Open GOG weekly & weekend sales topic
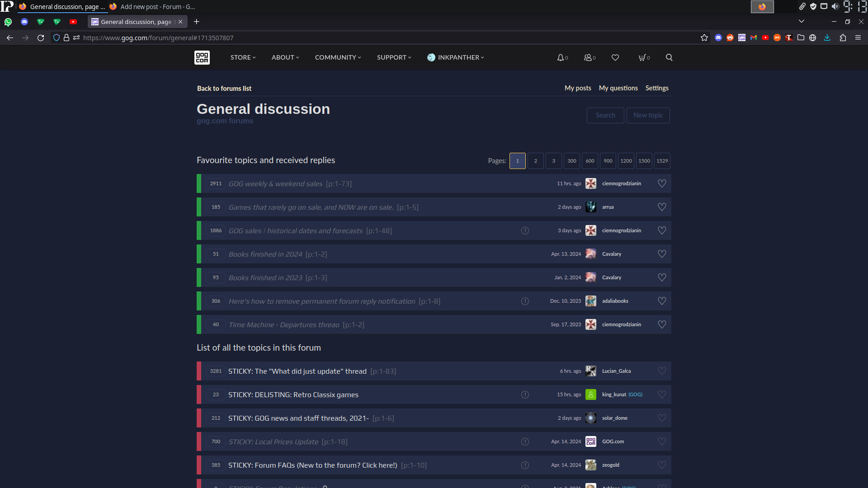The height and width of the screenshot is (488, 868). [275, 184]
